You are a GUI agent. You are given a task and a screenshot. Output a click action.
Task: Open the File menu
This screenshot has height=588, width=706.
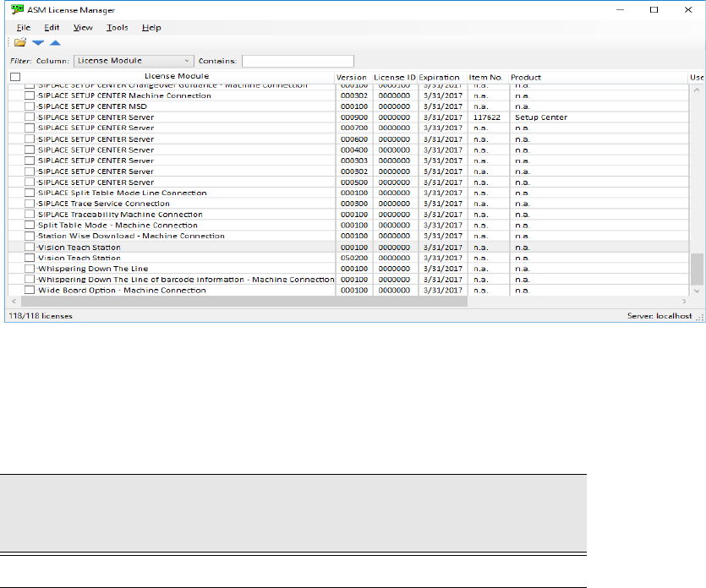24,27
